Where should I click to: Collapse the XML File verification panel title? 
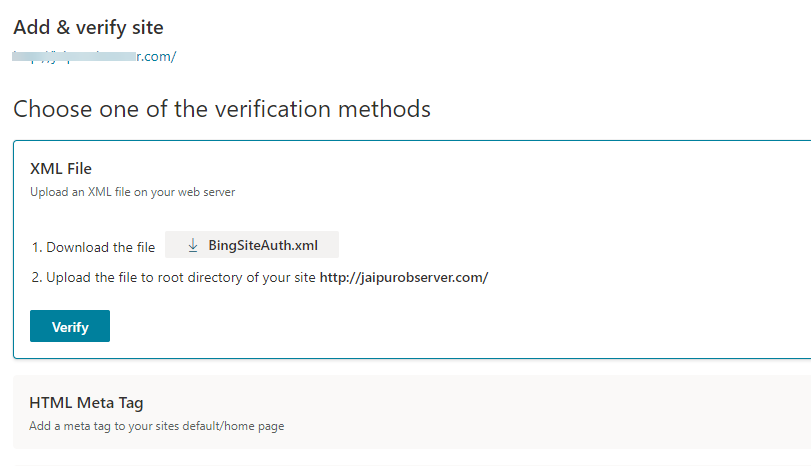61,169
